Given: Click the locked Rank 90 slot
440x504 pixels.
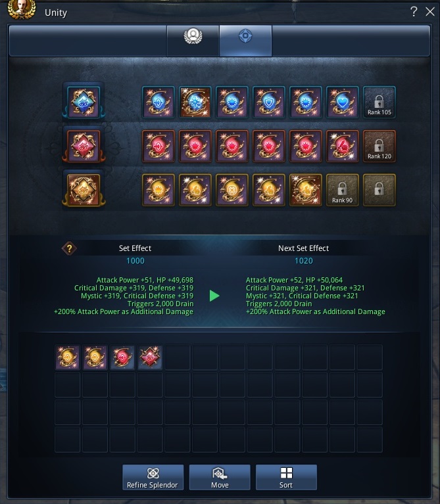Looking at the screenshot, I should (x=343, y=190).
